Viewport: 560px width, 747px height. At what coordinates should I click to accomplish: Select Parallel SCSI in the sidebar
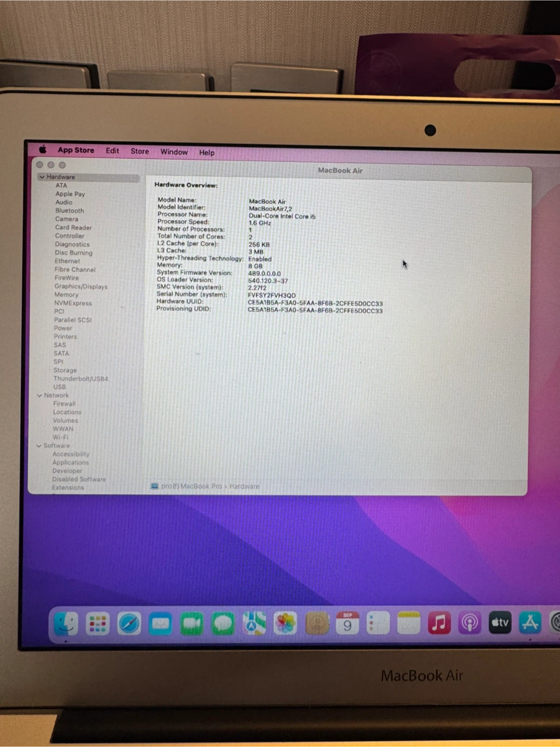73,320
